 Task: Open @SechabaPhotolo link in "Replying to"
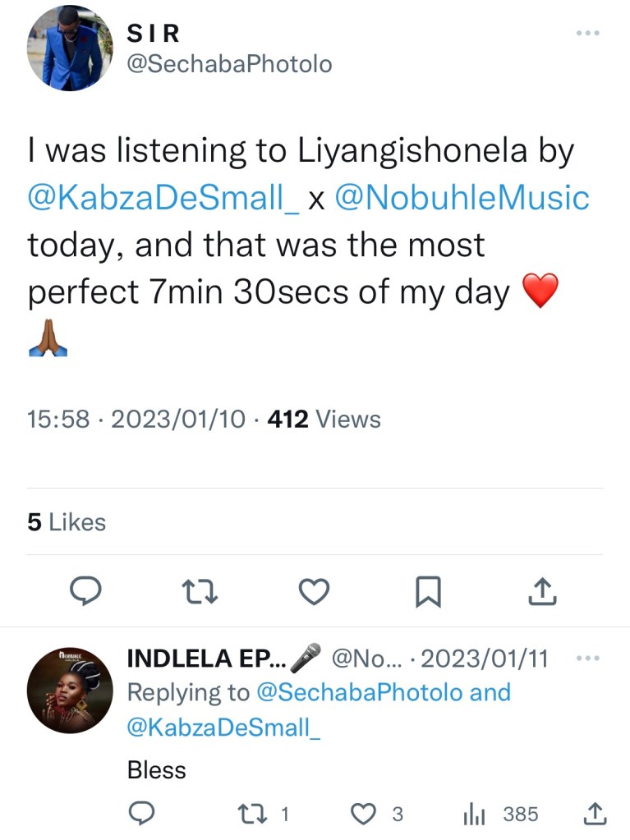pos(360,692)
